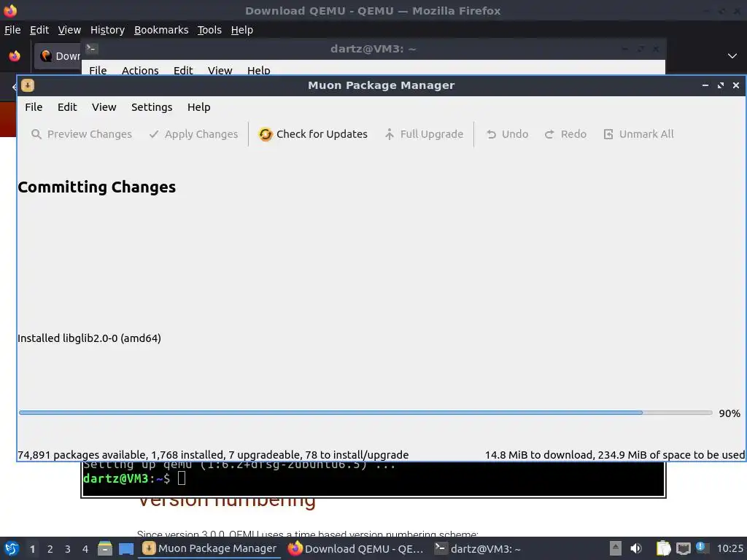The image size is (747, 560).
Task: Select the Download QEMU Firefox tab
Action: (58, 56)
